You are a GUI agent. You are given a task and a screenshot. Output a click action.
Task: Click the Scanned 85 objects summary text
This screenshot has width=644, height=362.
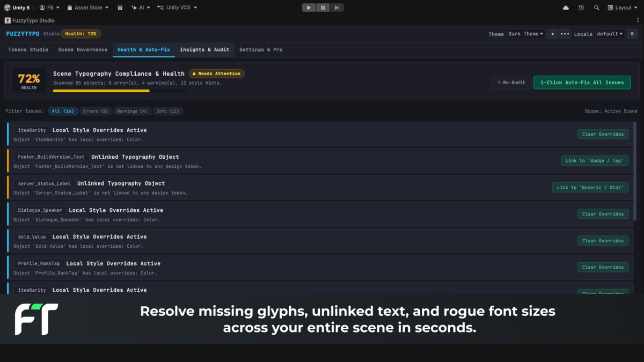(137, 83)
